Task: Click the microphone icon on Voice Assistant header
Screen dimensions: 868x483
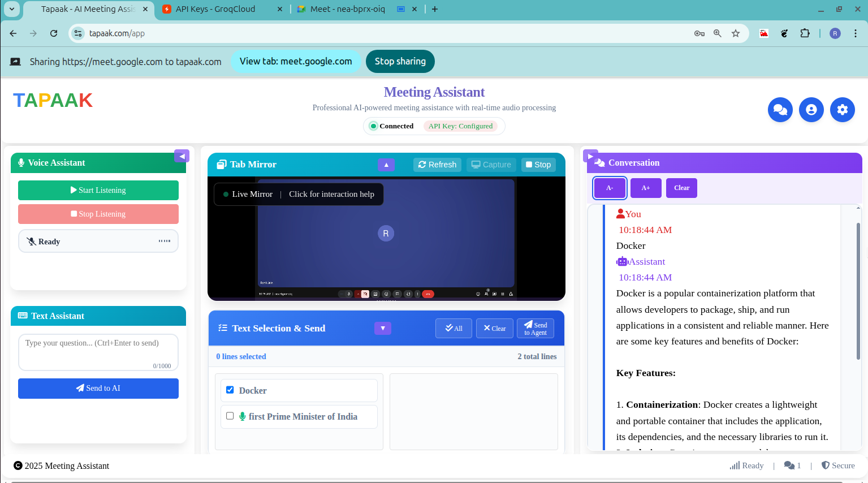Action: click(x=21, y=162)
